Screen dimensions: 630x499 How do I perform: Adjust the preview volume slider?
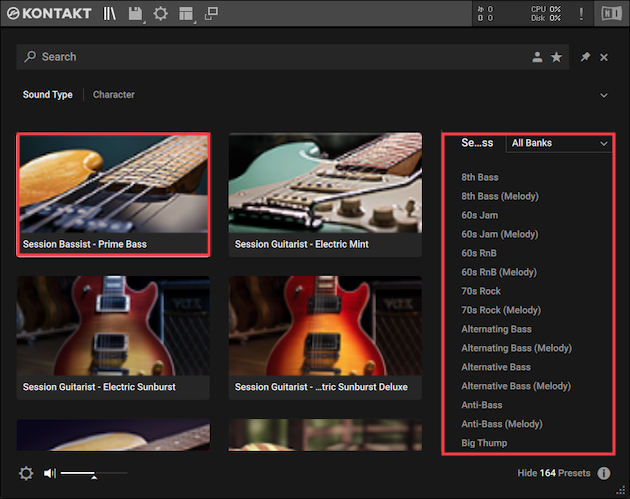94,473
